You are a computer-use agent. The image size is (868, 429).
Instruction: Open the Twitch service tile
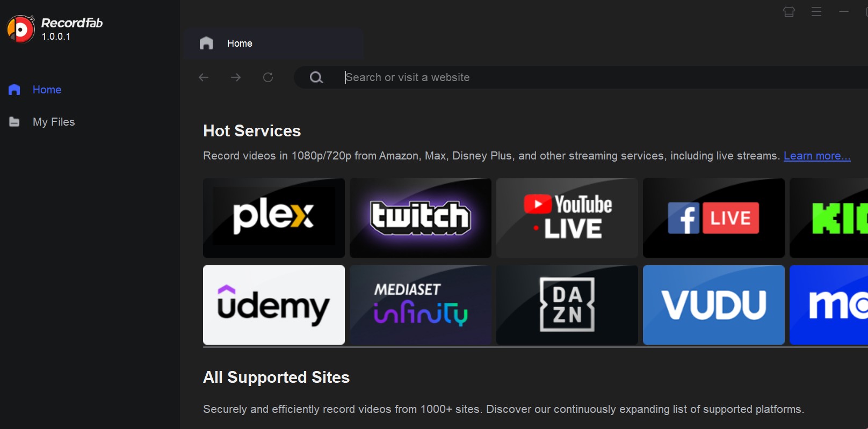(421, 218)
